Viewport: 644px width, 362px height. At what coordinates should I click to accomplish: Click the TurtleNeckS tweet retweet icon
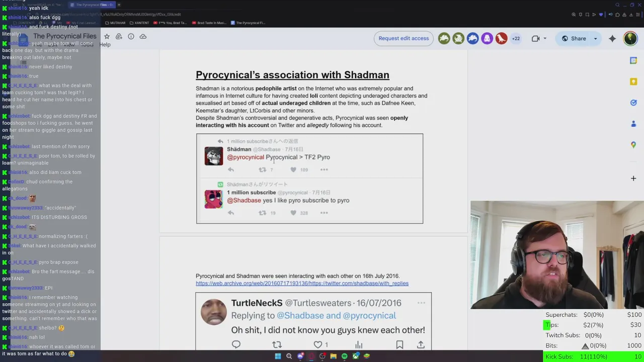[x=277, y=344]
